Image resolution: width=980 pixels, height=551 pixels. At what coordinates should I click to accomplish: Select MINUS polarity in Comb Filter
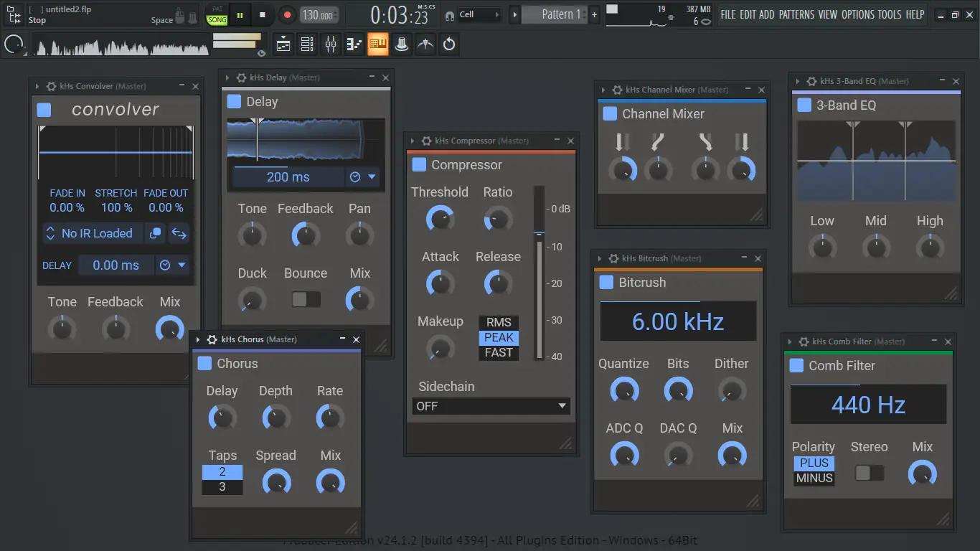point(814,479)
